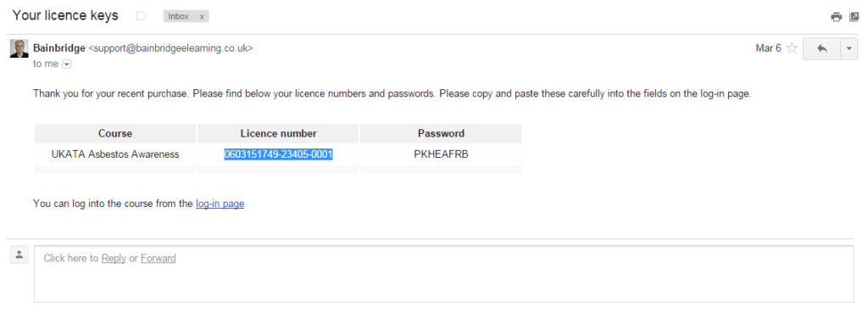The image size is (868, 314).
Task: Click the Inbox label tag
Action: (179, 17)
